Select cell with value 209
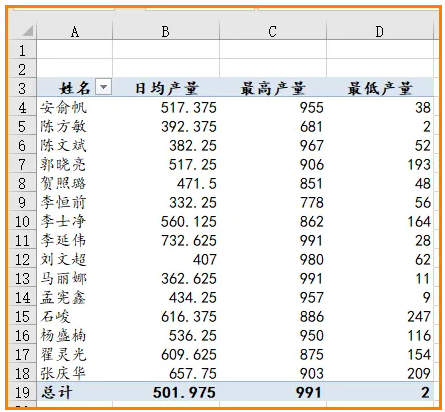This screenshot has width=445, height=412. pyautogui.click(x=380, y=373)
